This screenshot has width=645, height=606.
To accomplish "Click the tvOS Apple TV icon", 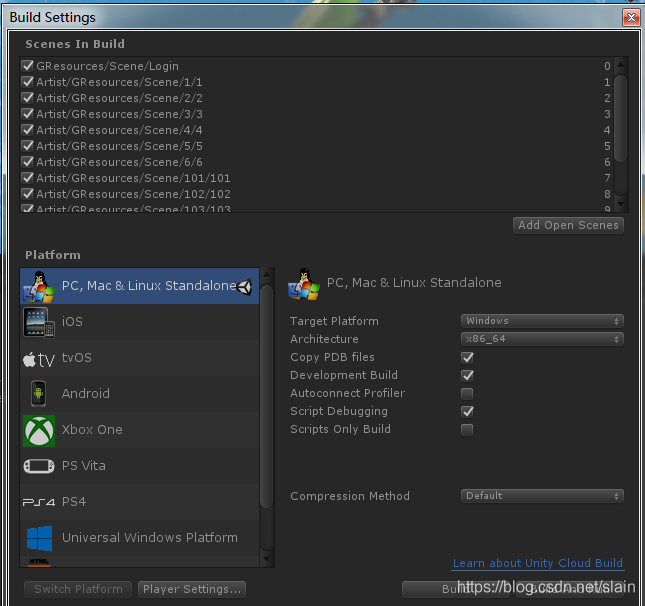I will [x=39, y=360].
